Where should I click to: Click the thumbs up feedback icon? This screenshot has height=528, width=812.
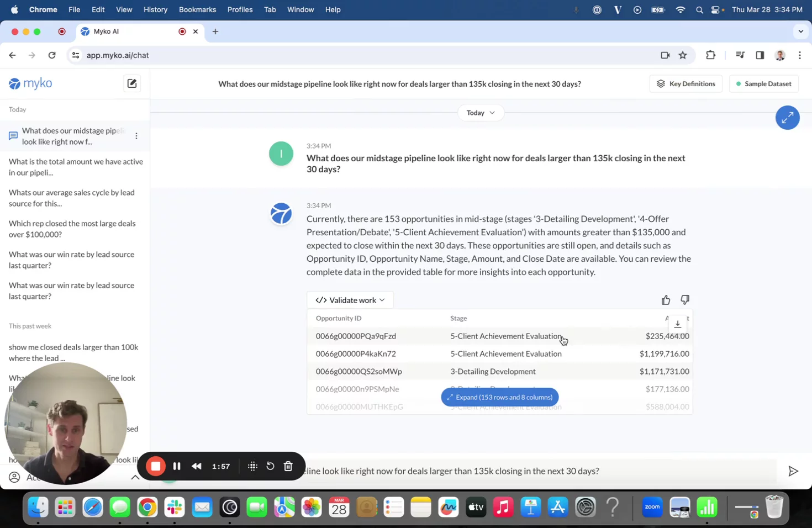tap(666, 300)
